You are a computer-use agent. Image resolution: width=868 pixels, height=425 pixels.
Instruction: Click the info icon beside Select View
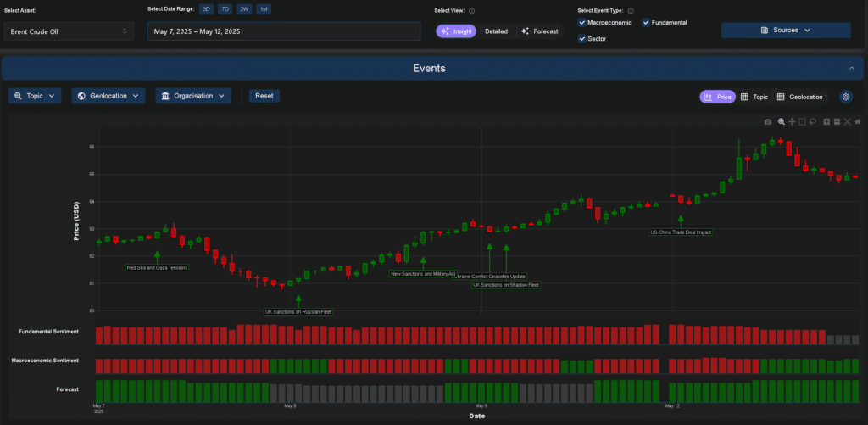point(471,10)
